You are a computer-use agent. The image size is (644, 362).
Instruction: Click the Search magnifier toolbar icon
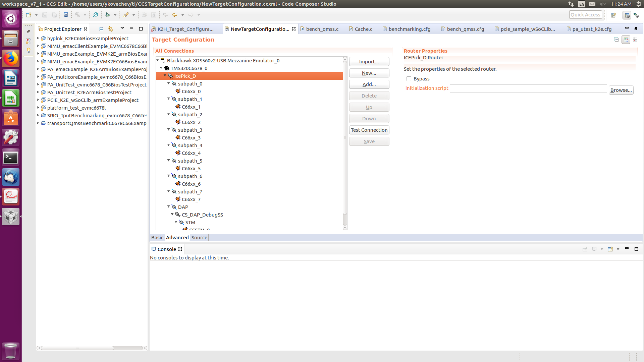tap(96, 15)
